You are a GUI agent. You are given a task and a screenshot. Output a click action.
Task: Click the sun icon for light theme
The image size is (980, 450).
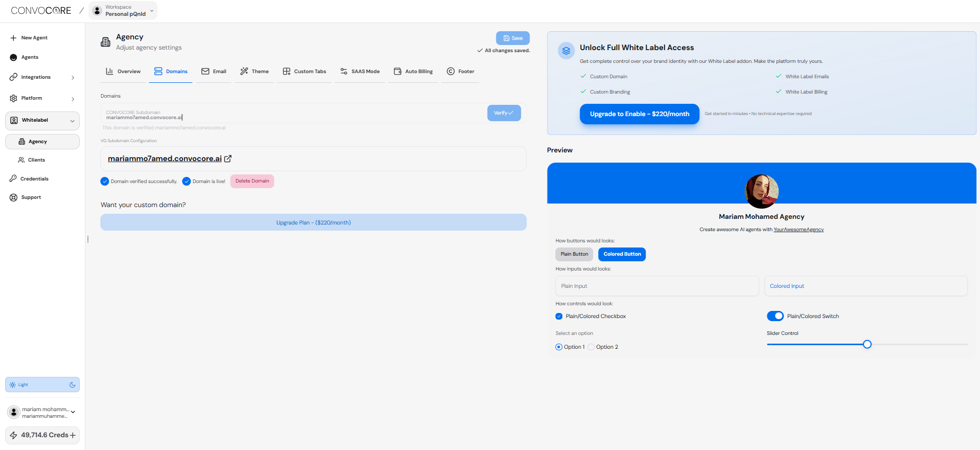coord(13,385)
